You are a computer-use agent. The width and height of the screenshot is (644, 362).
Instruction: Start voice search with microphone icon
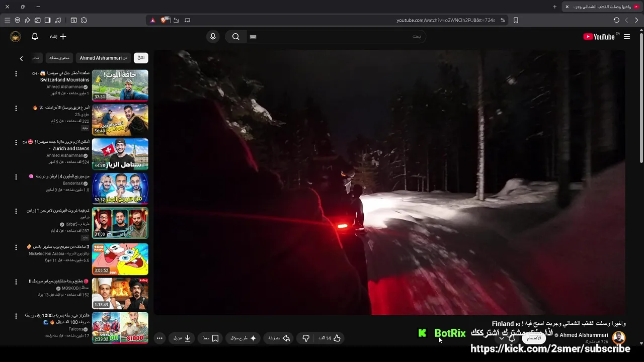pos(213,36)
